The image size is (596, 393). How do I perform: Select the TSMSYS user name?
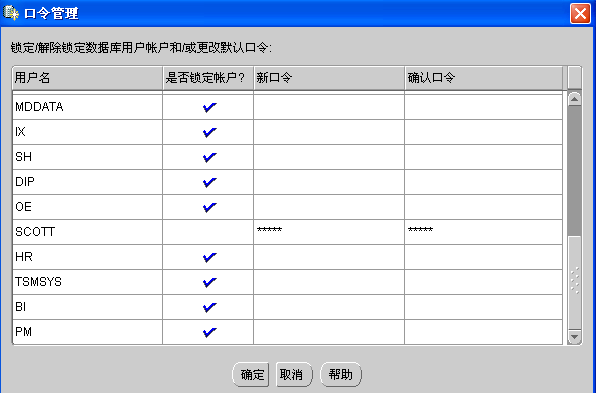coord(38,282)
